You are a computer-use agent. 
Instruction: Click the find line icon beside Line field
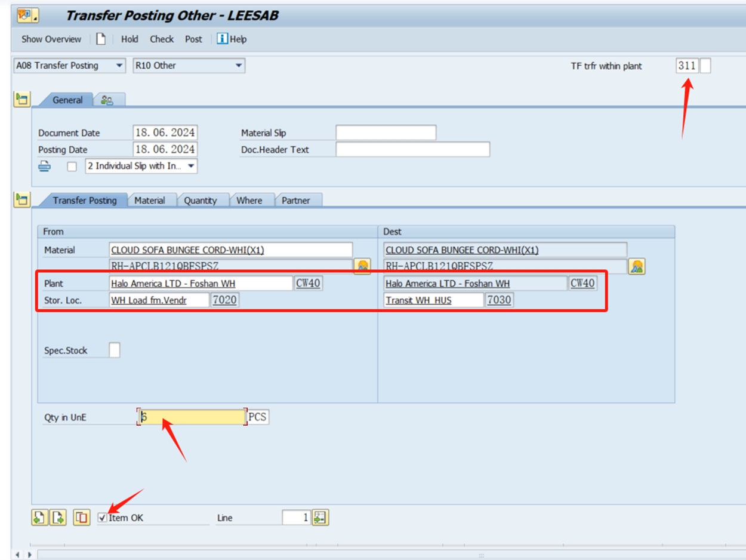320,518
